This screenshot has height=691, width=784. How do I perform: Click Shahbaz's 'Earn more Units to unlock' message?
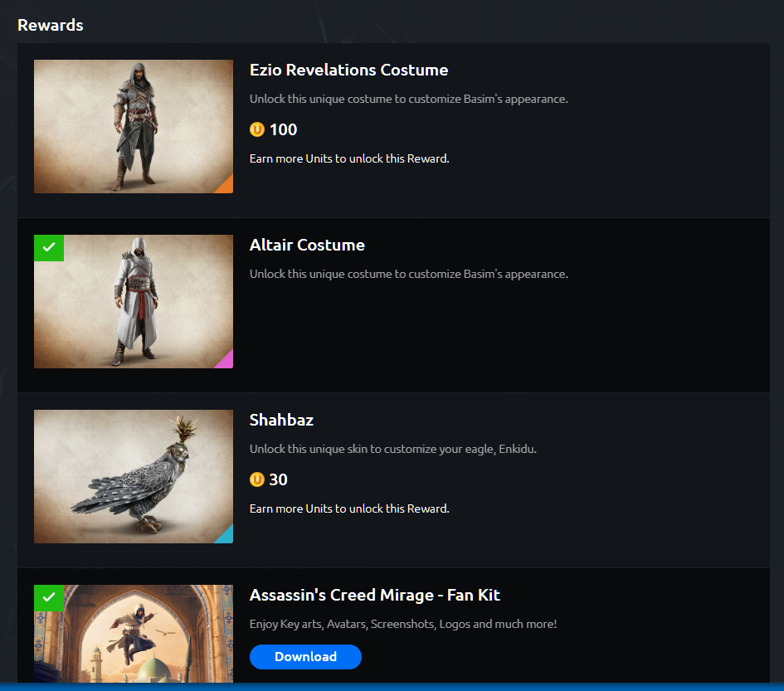coord(349,509)
